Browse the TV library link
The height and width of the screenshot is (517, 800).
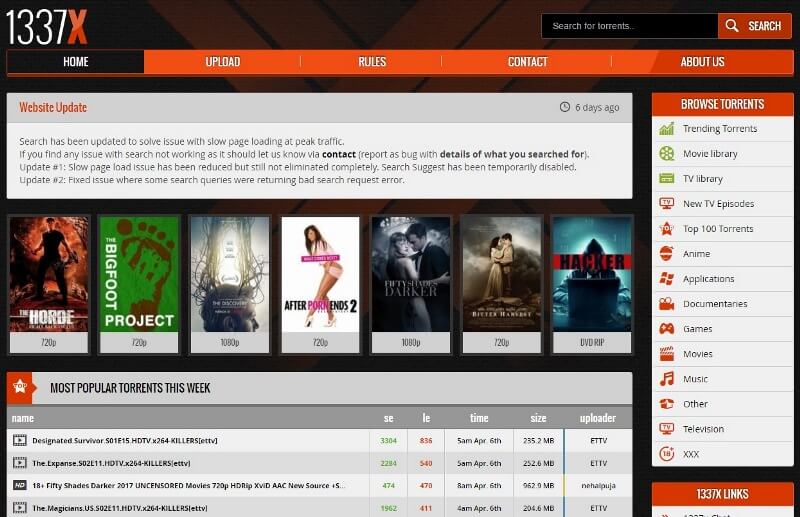coord(703,179)
